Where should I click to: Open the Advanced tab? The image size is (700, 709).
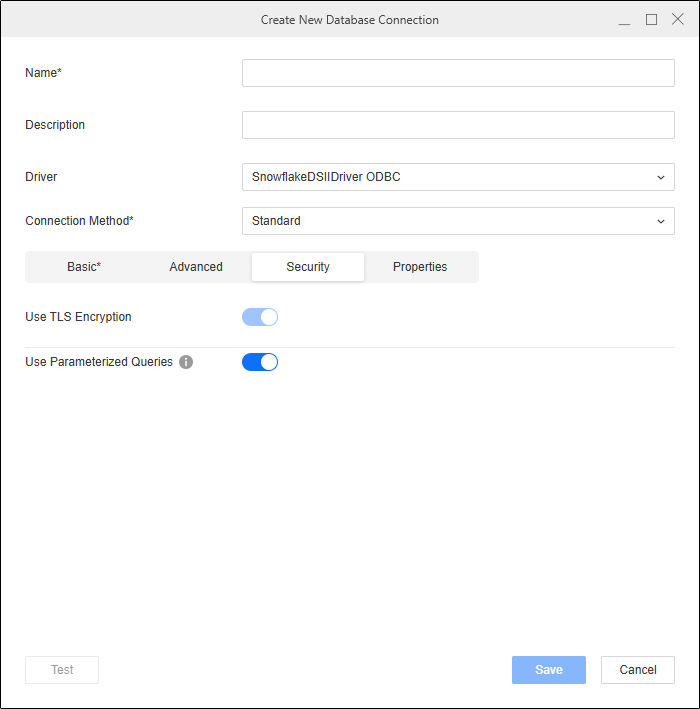pyautogui.click(x=196, y=267)
